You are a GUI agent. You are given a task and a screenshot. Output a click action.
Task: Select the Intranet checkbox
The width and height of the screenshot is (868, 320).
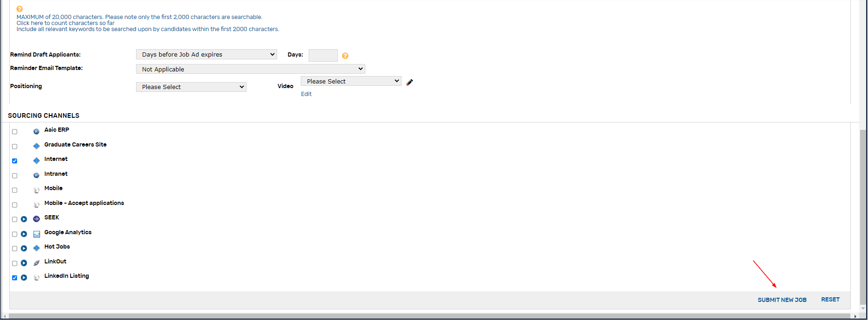click(14, 176)
